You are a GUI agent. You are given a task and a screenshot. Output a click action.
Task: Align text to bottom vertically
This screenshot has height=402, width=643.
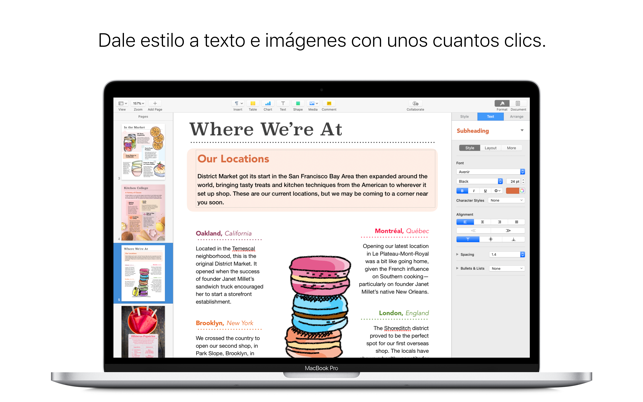click(x=513, y=239)
